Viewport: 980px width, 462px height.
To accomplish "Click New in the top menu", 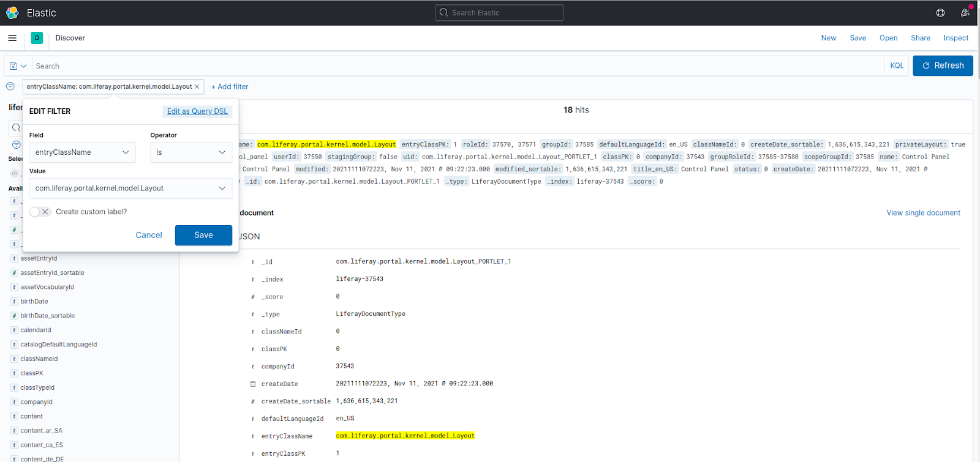I will (x=828, y=38).
